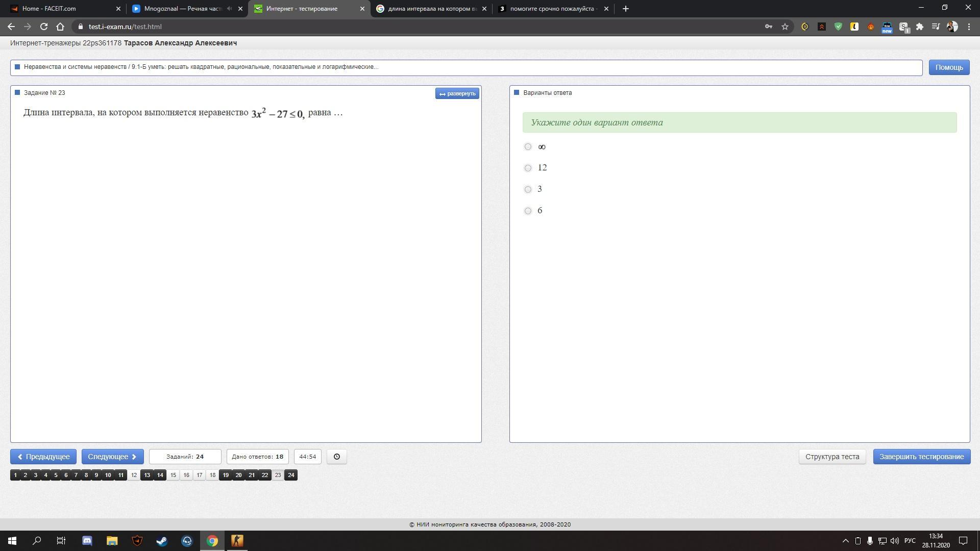Click the Помощь button
Image resolution: width=980 pixels, height=551 pixels.
click(949, 67)
